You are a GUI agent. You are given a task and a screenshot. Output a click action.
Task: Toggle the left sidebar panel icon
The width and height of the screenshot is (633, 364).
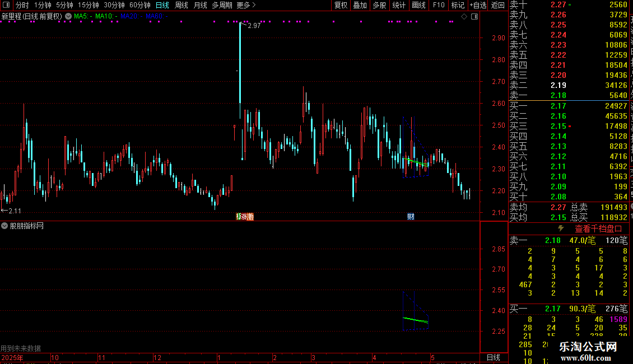tap(6, 5)
